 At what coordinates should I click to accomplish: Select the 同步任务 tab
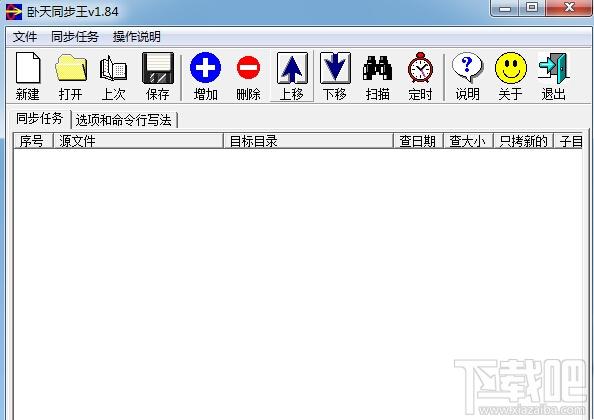tap(39, 119)
